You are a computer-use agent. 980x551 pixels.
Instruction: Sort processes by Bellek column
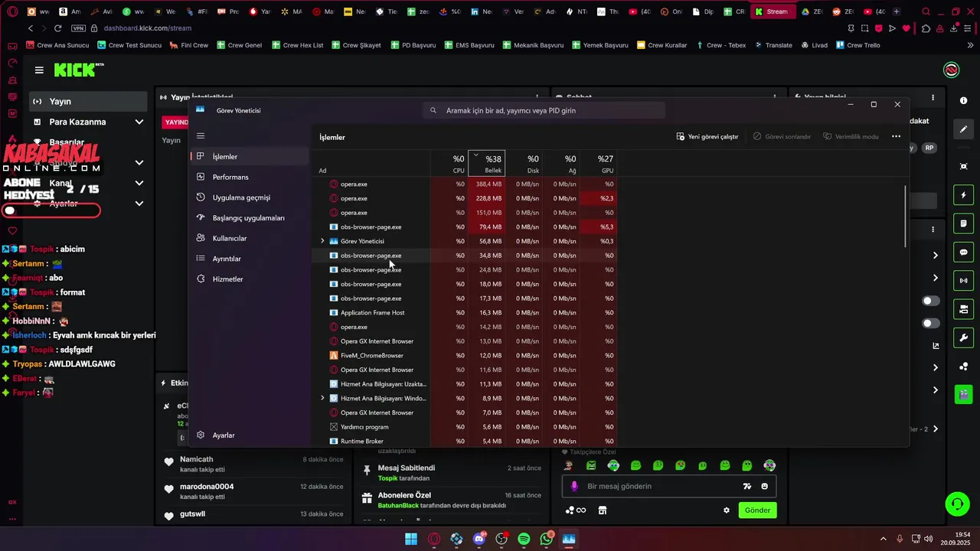pos(487,163)
